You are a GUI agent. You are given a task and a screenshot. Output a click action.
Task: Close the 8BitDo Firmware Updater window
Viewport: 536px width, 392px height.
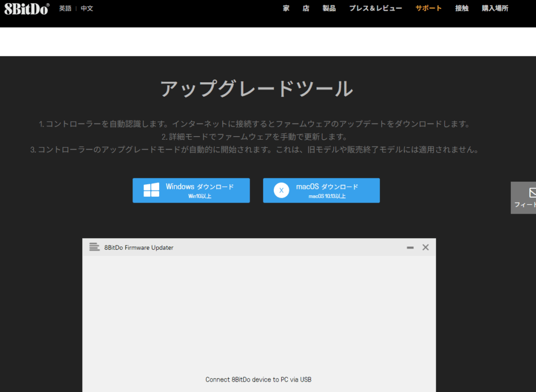[426, 247]
